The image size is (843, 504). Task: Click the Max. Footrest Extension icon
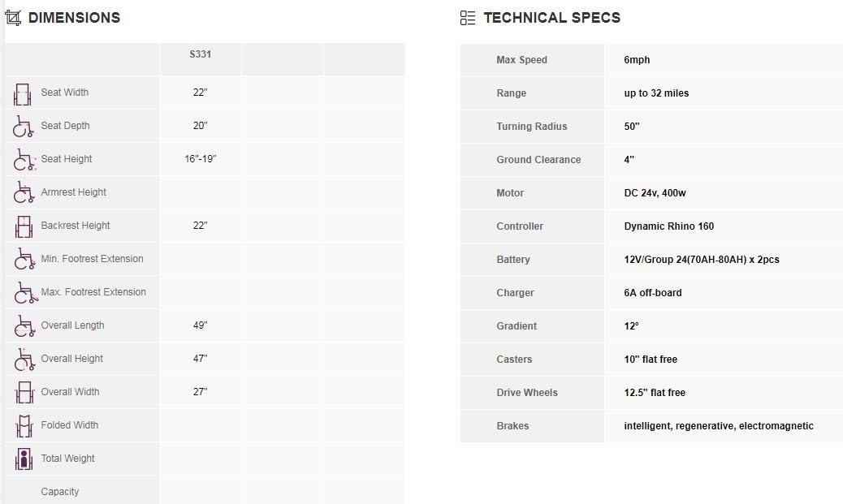pos(23,293)
